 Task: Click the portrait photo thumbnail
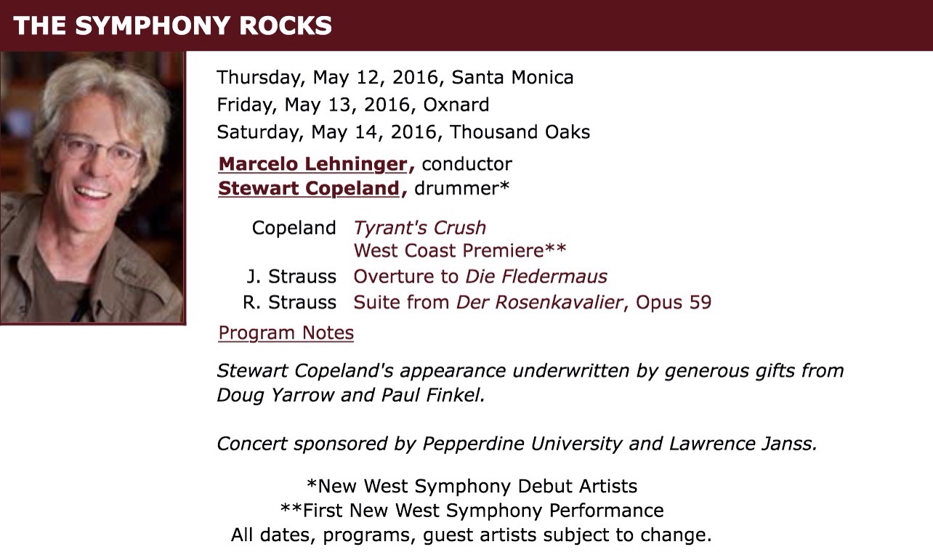tap(92, 187)
